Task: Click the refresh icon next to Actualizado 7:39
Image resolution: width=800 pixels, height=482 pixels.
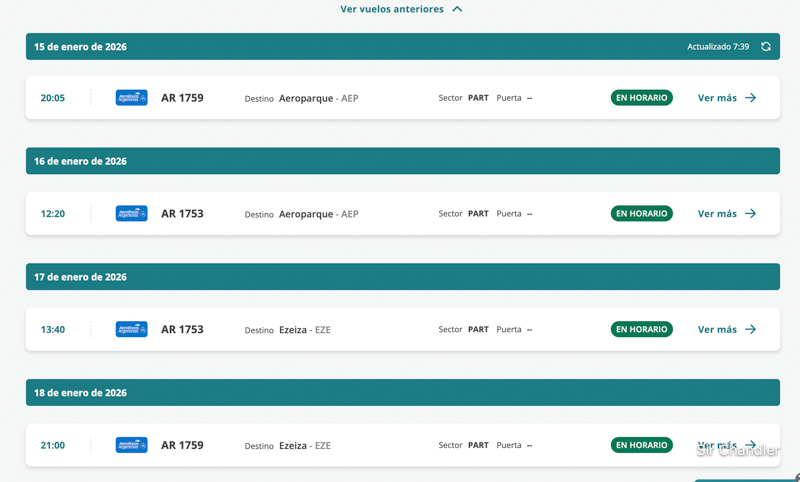Action: (x=766, y=47)
